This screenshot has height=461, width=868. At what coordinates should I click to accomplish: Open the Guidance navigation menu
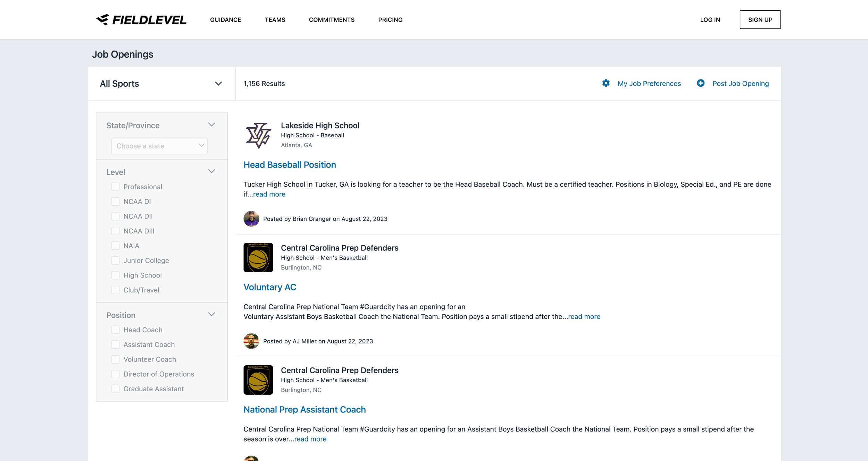[x=225, y=20]
